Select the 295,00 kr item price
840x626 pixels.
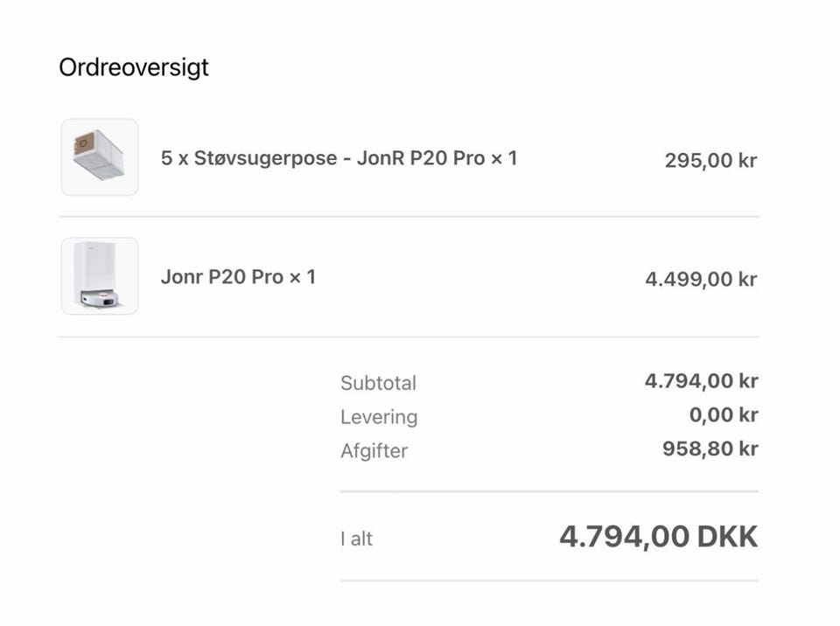tap(710, 160)
